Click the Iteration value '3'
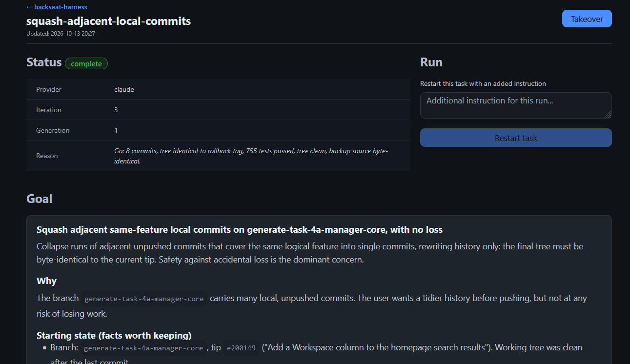The width and height of the screenshot is (630, 364). (x=116, y=110)
